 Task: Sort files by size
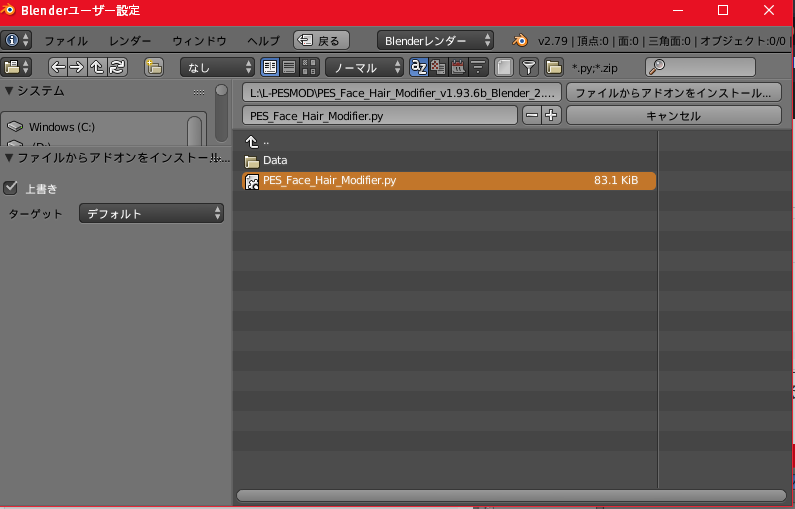[x=478, y=67]
